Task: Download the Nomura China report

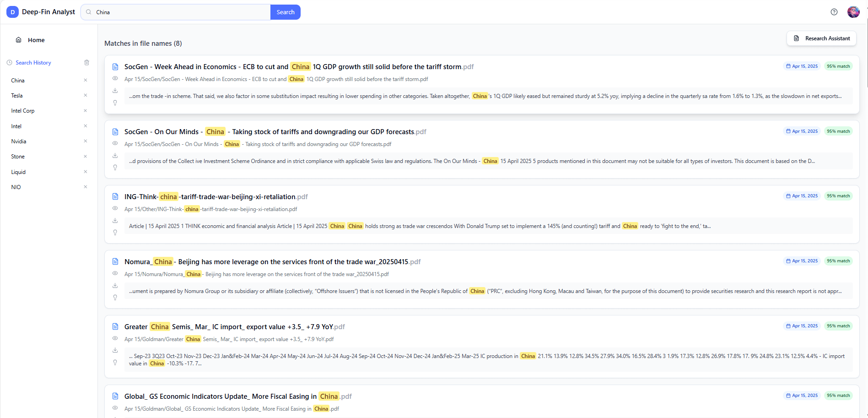Action: (x=115, y=286)
